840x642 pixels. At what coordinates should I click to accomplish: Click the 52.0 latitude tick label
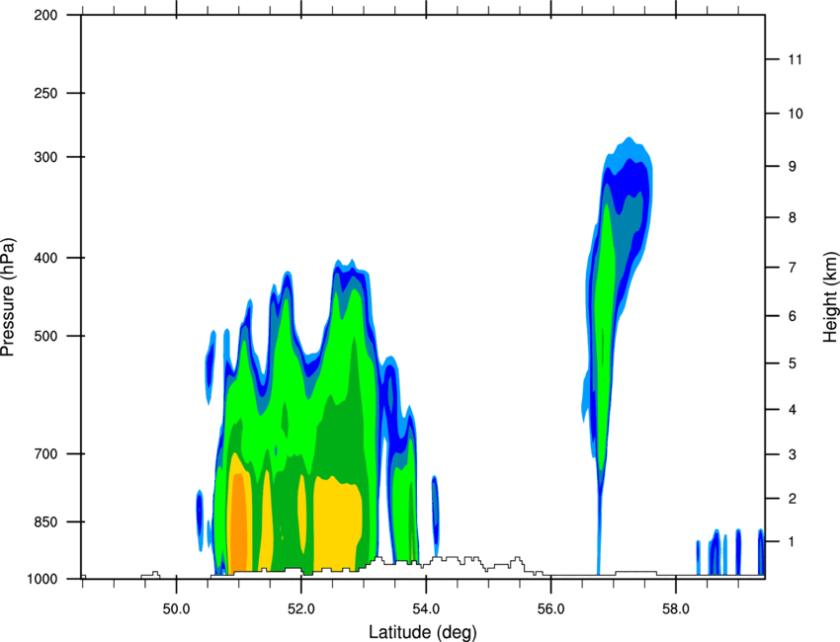coord(301,609)
